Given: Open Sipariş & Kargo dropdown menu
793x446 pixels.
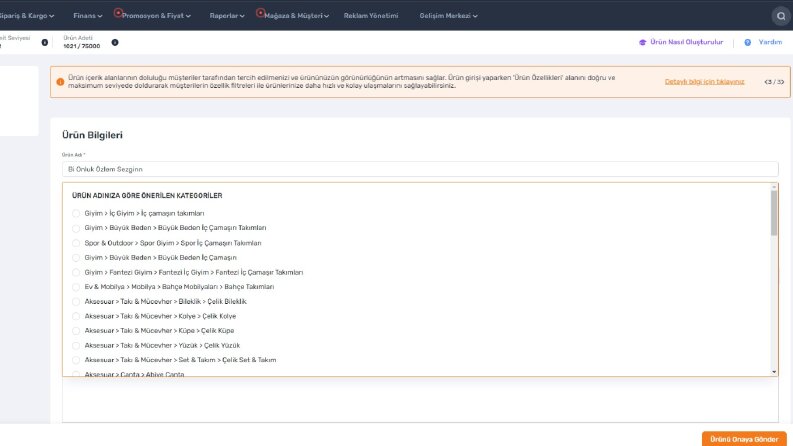Looking at the screenshot, I should point(26,16).
